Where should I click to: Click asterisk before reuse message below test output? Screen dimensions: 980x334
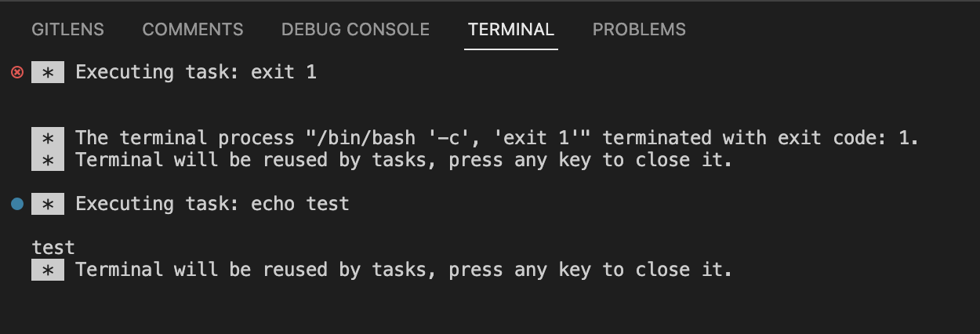pyautogui.click(x=48, y=270)
